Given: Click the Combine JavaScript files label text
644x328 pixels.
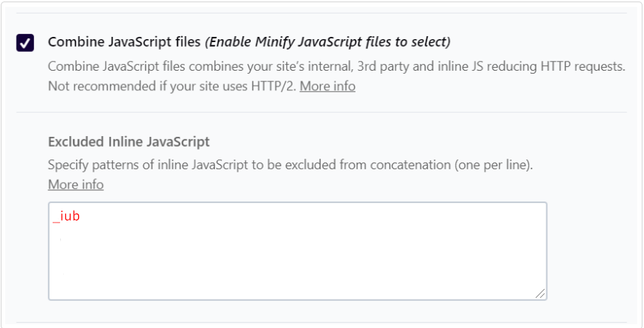Looking at the screenshot, I should (x=124, y=41).
